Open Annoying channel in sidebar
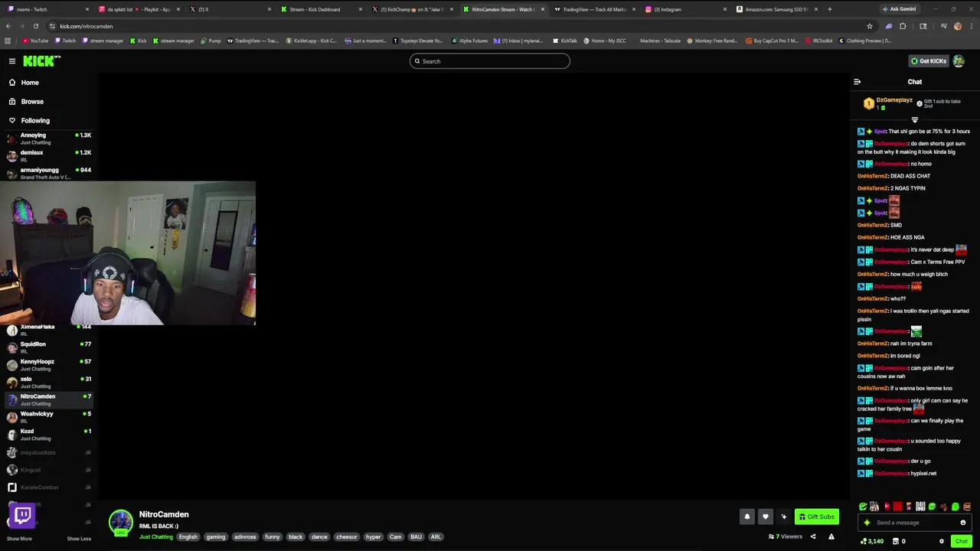 click(x=49, y=139)
